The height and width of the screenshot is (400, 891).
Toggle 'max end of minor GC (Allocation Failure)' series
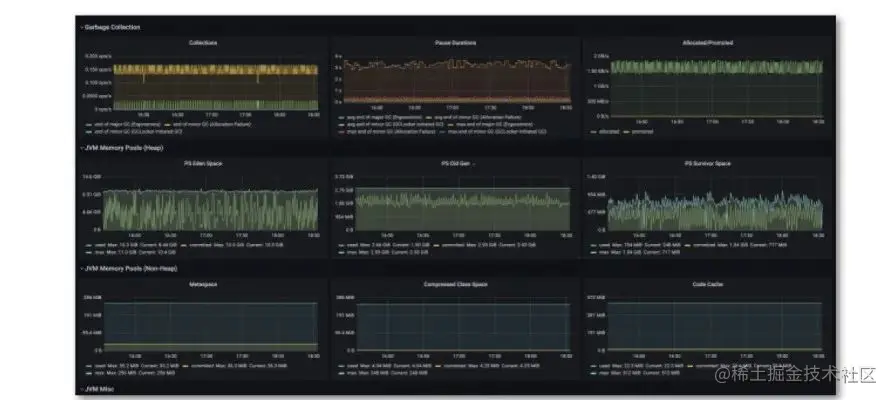(386, 131)
